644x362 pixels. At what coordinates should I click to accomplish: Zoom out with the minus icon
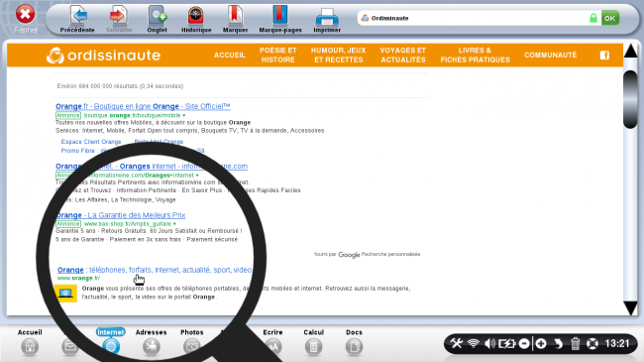[x=524, y=343]
